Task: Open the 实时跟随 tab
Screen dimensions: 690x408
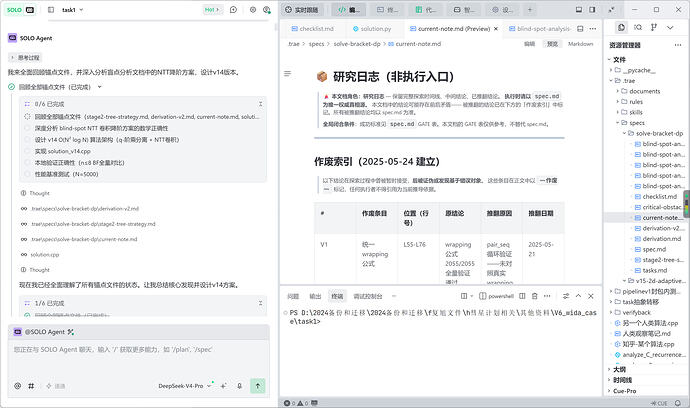Action: pyautogui.click(x=301, y=10)
